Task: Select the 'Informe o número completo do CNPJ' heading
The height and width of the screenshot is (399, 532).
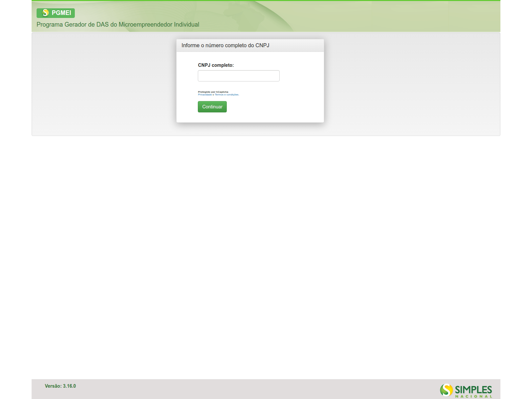Action: coord(225,46)
